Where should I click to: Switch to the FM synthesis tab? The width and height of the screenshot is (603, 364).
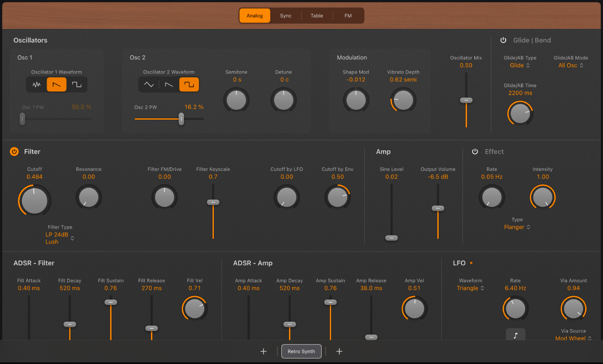(348, 15)
